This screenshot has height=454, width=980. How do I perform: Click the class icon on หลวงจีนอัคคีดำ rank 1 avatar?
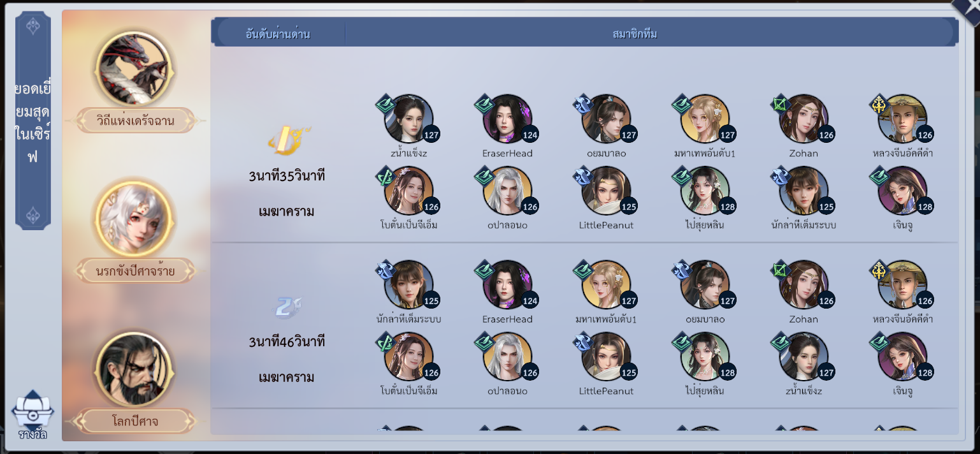tap(880, 104)
